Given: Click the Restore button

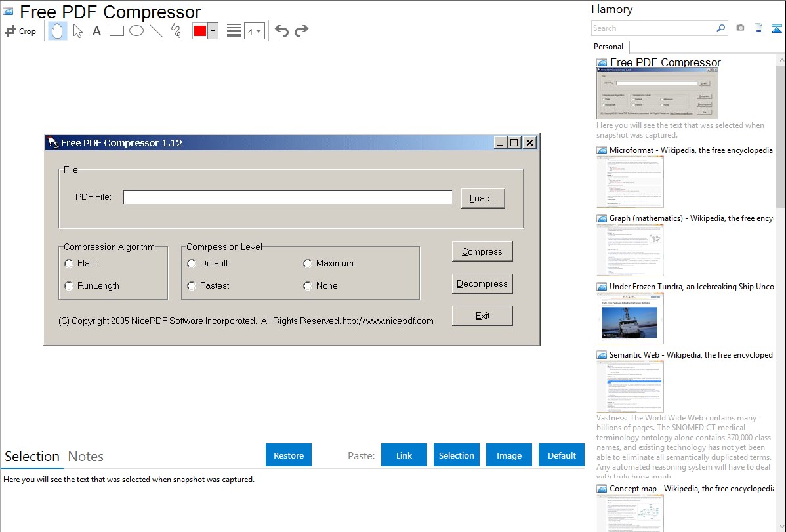Looking at the screenshot, I should [289, 455].
